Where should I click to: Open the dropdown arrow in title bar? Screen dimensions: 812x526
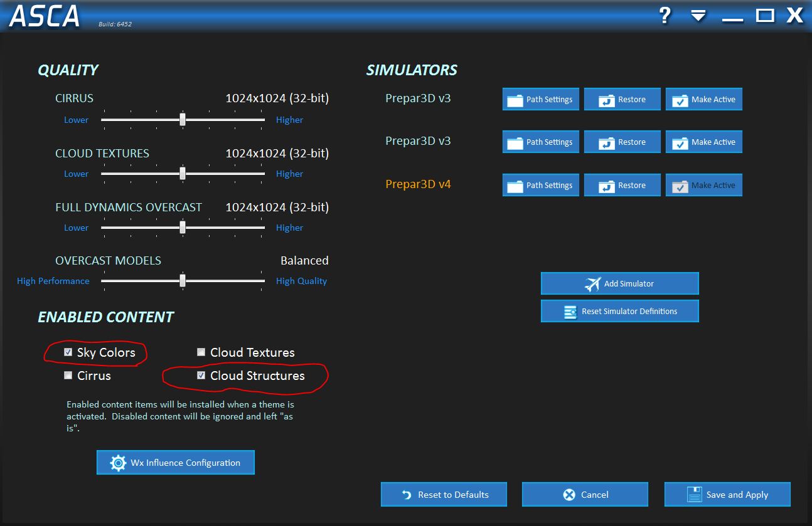pos(698,16)
